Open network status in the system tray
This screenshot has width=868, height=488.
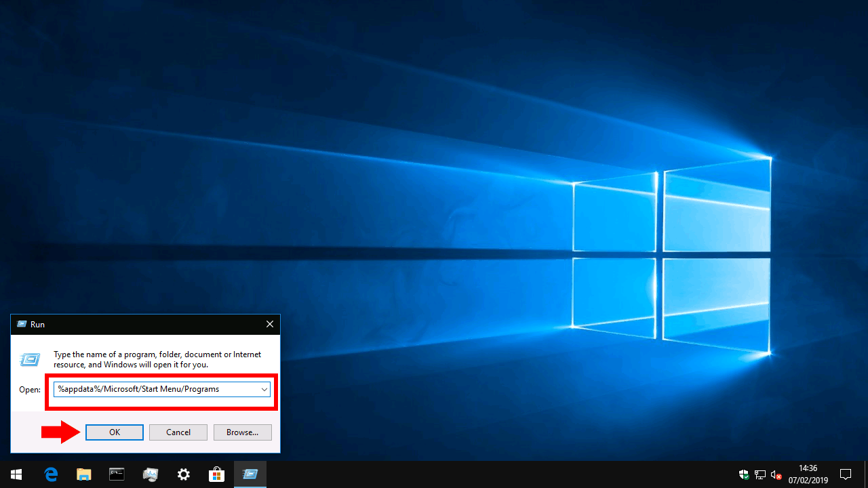tap(759, 474)
